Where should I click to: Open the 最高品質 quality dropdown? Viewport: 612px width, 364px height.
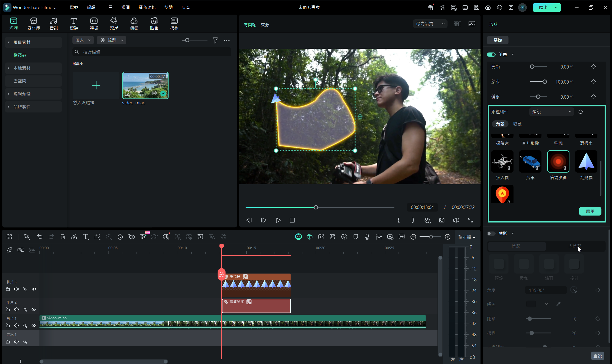pyautogui.click(x=430, y=24)
